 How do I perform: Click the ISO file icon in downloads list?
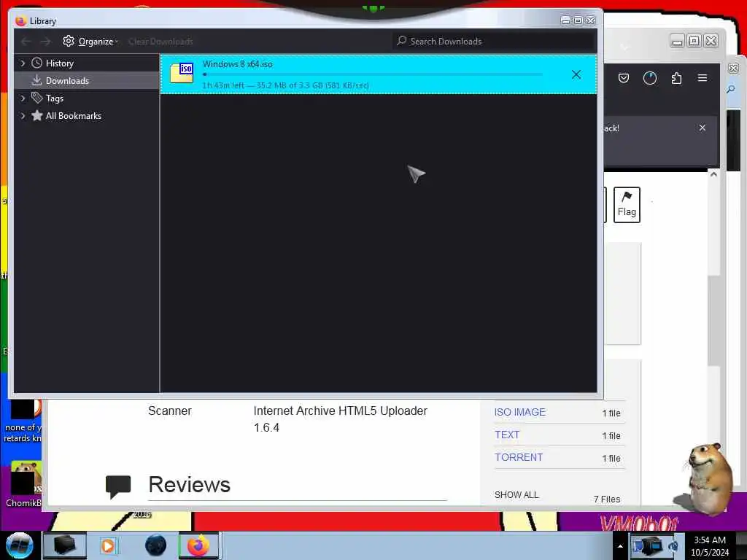[x=182, y=73]
